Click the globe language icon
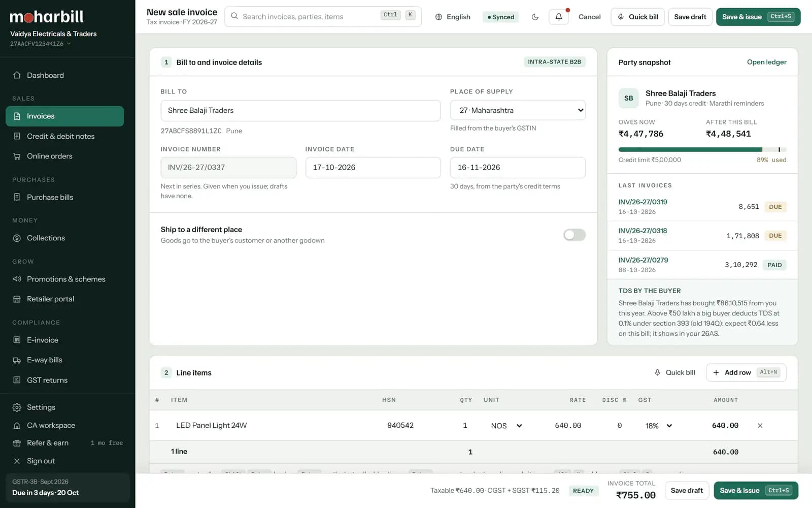This screenshot has height=508, width=812. point(438,17)
